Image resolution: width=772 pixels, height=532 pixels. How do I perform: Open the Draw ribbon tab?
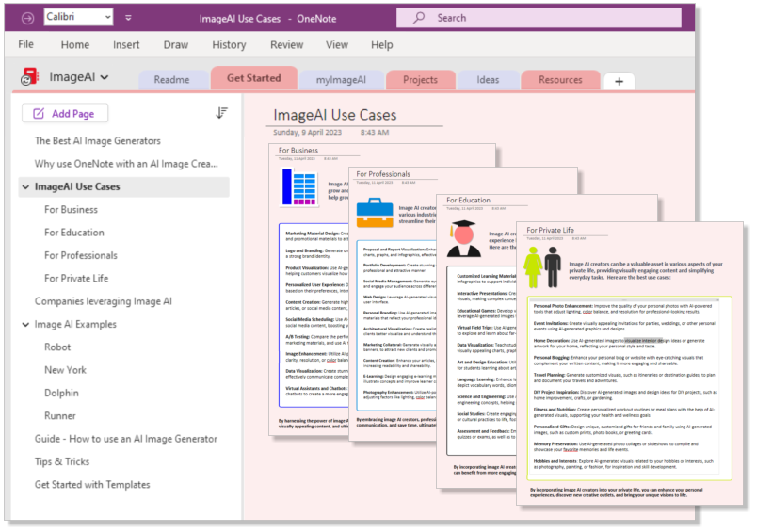click(176, 45)
